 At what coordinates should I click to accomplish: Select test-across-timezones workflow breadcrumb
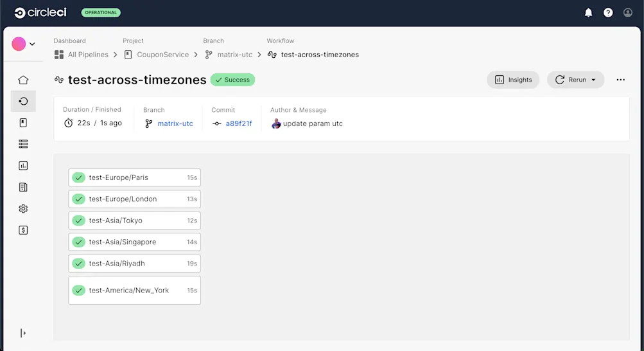(320, 55)
